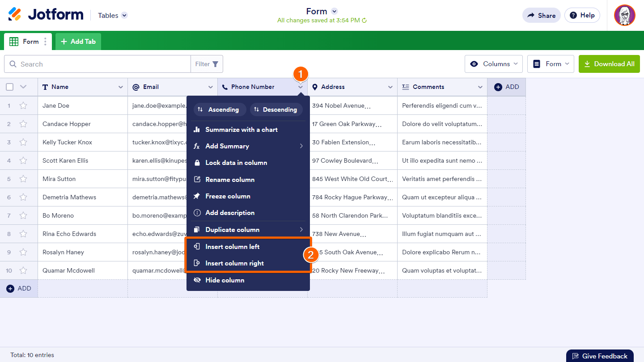Choose Freeze column from menu
The width and height of the screenshot is (644, 362).
pyautogui.click(x=228, y=196)
